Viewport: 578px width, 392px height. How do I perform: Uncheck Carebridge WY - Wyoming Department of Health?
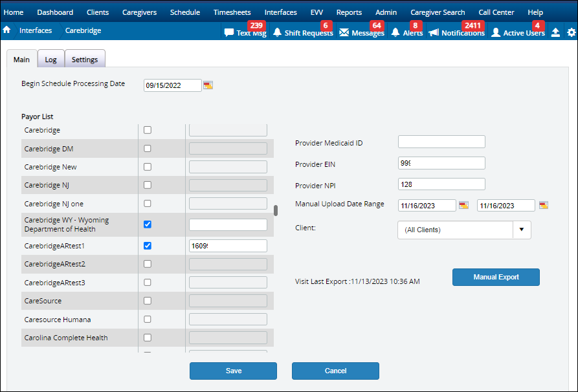pos(148,224)
